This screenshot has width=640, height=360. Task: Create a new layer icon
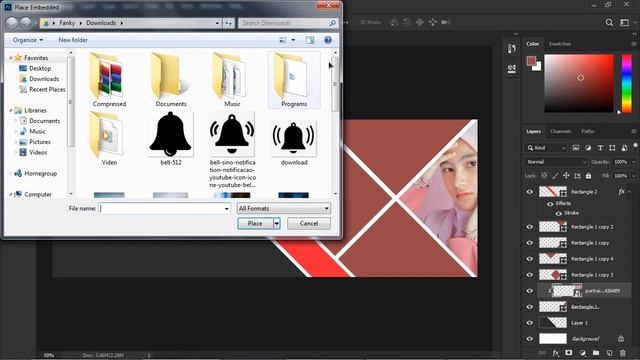pos(609,353)
